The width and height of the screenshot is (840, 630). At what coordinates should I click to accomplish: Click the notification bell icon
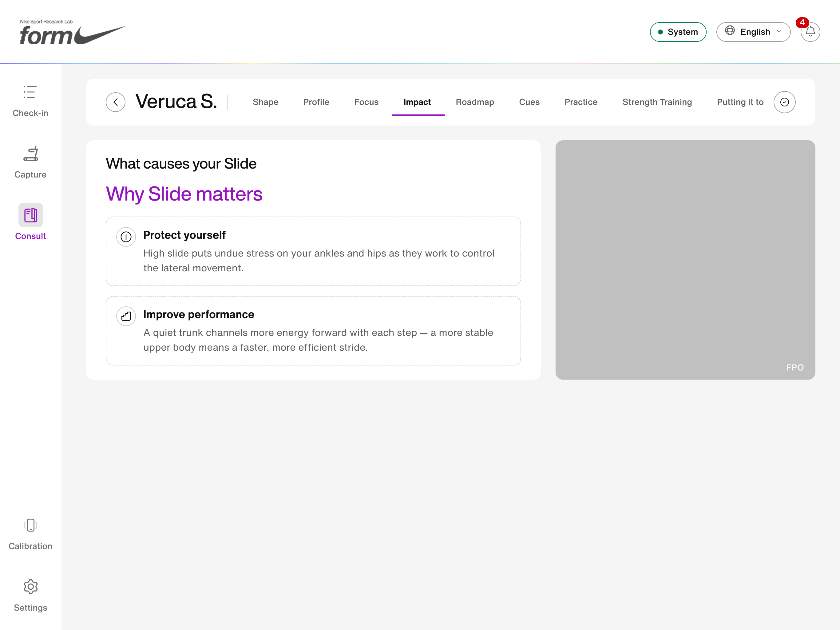810,32
